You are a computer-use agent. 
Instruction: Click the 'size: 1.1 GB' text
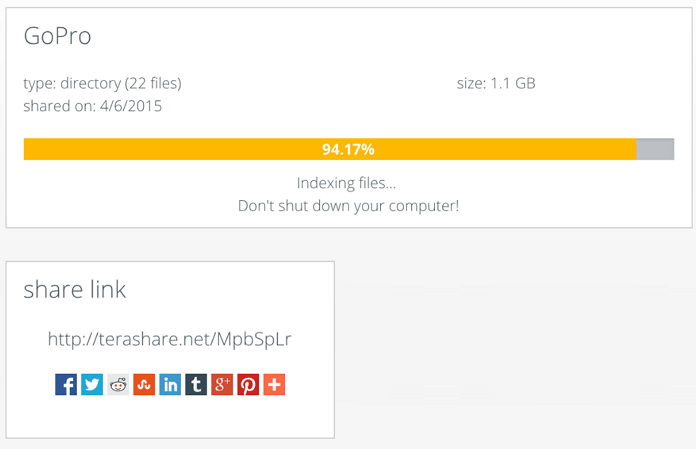click(x=496, y=83)
